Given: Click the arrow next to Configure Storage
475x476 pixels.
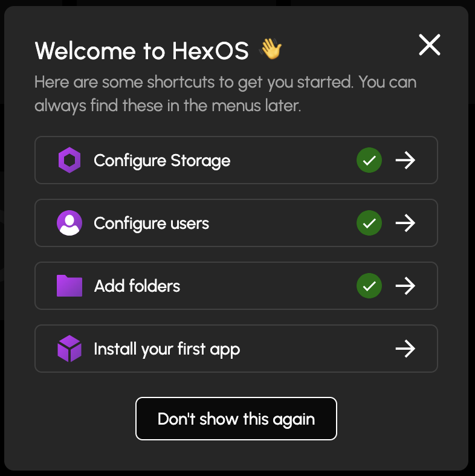Looking at the screenshot, I should (405, 161).
